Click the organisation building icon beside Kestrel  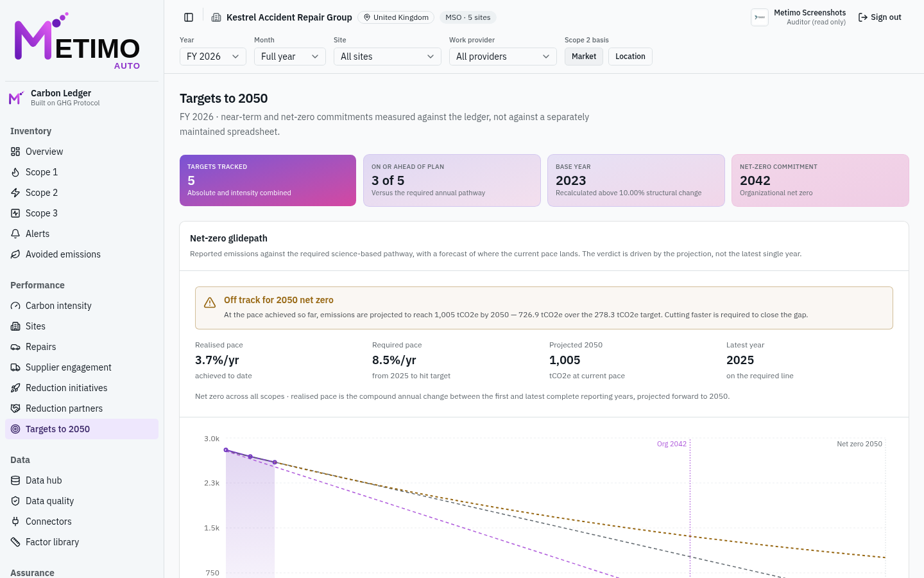(x=216, y=17)
